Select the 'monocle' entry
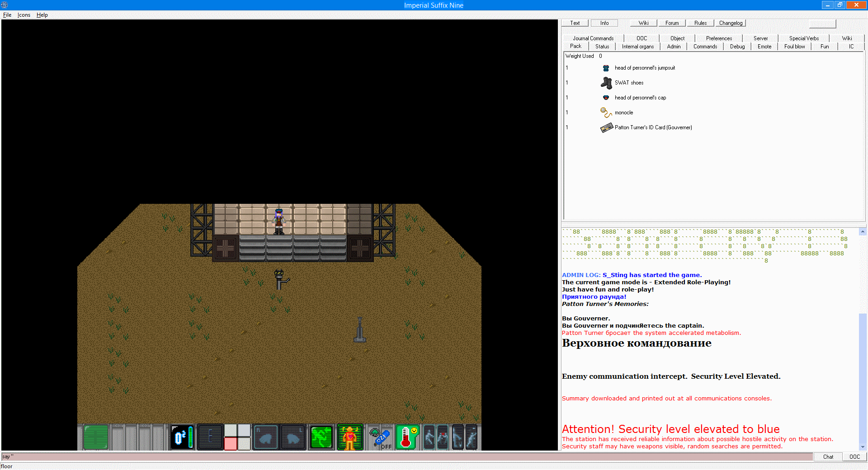 point(624,113)
